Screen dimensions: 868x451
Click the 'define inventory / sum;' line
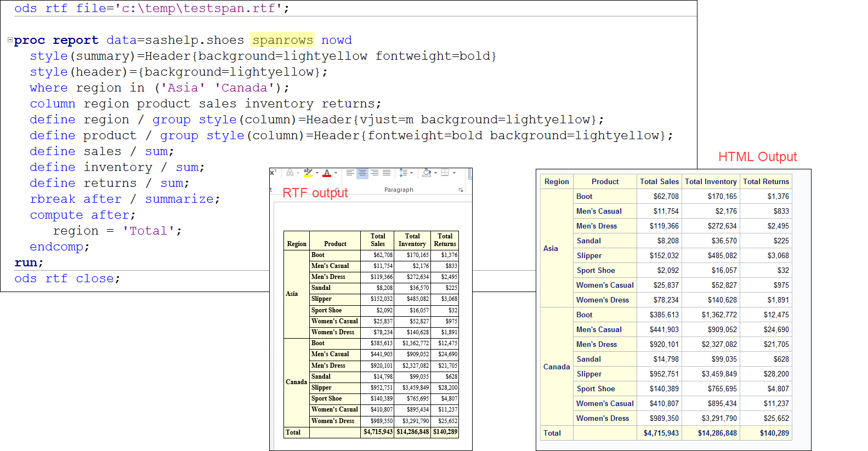pyautogui.click(x=117, y=167)
